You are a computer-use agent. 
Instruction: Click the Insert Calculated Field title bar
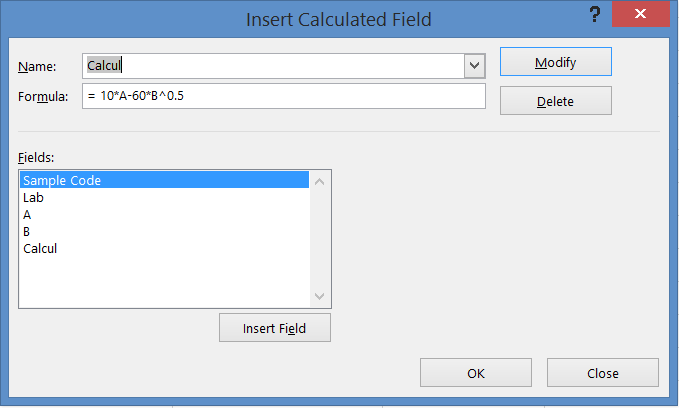click(x=337, y=17)
